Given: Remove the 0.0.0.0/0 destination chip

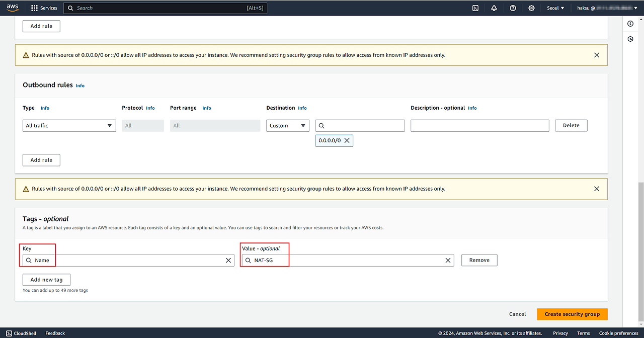Looking at the screenshot, I should [x=347, y=141].
